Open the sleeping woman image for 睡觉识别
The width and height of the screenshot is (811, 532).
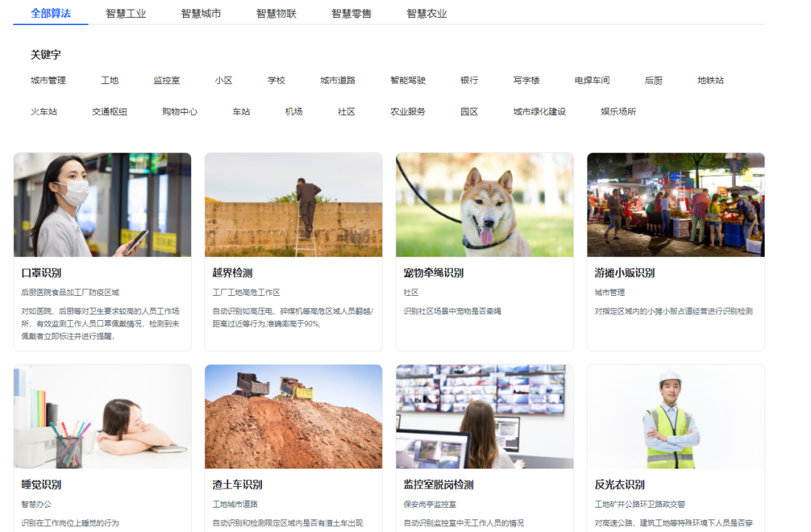click(x=103, y=417)
